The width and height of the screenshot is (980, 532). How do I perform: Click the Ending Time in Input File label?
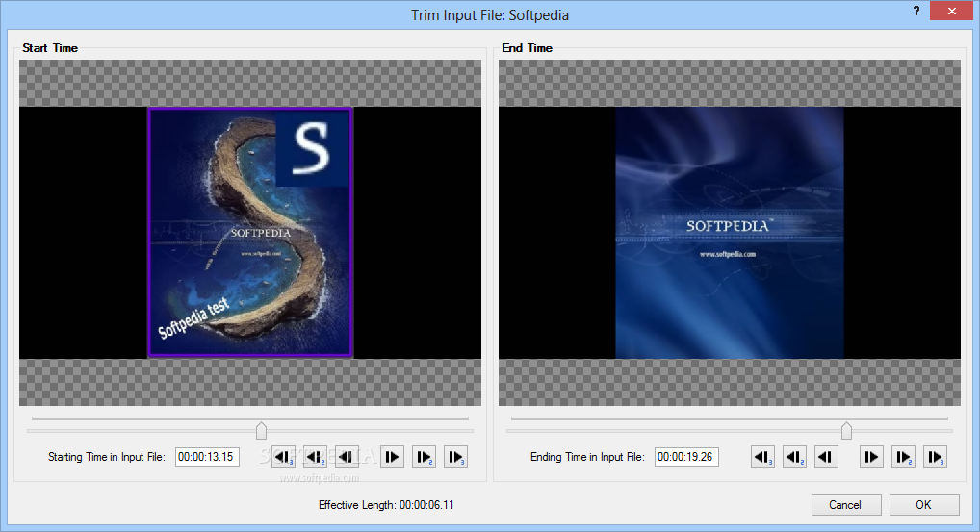[x=587, y=457]
